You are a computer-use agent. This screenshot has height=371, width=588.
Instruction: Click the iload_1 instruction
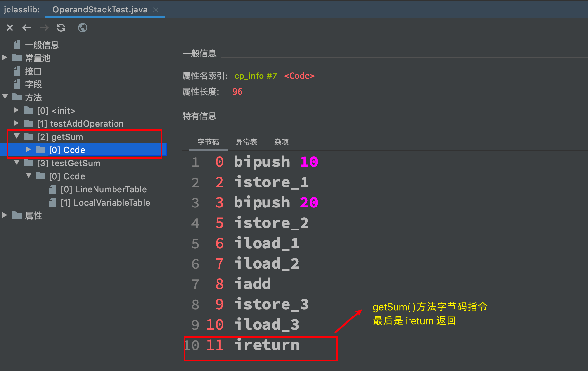coord(266,243)
